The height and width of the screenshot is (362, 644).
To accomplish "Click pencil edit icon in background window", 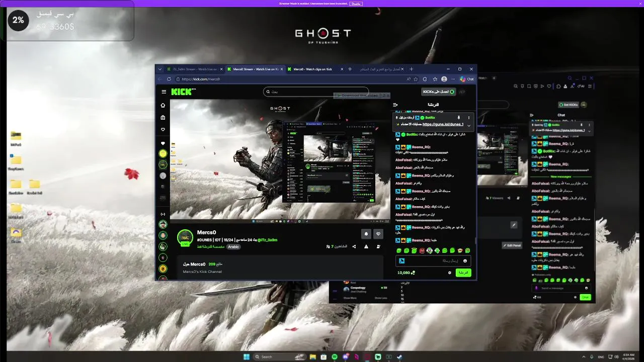I will pyautogui.click(x=514, y=225).
